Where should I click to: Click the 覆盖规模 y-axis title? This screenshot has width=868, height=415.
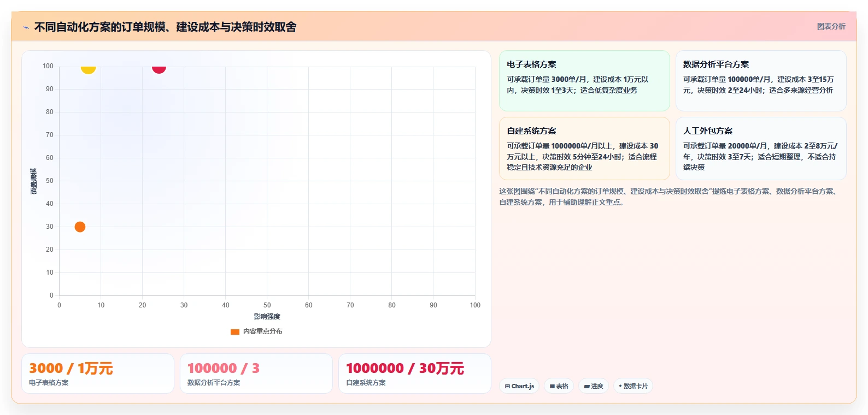click(33, 181)
